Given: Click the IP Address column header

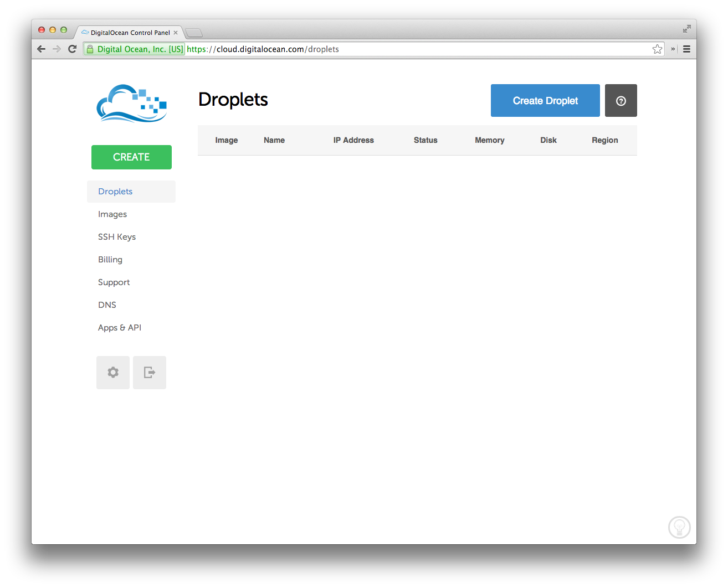Looking at the screenshot, I should coord(353,140).
